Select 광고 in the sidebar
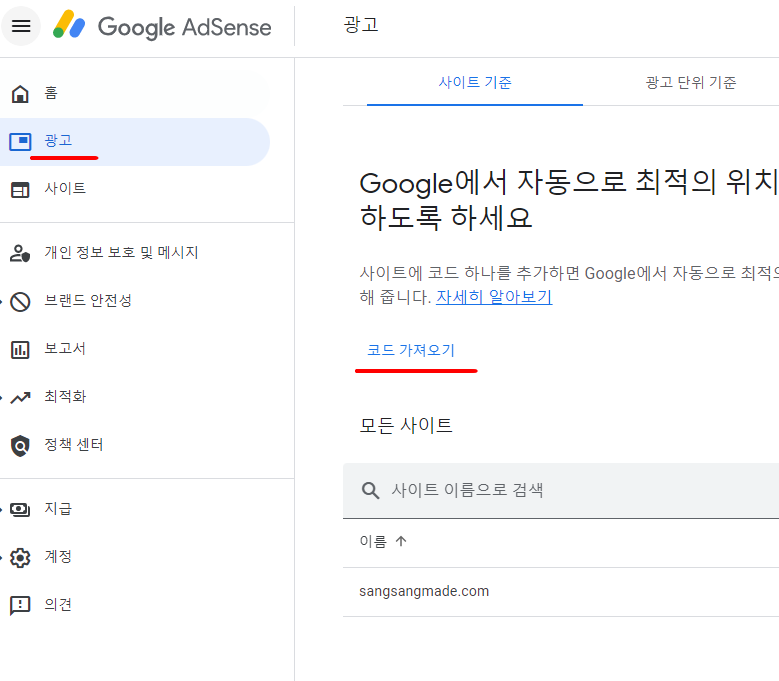This screenshot has width=779, height=681. pos(135,142)
